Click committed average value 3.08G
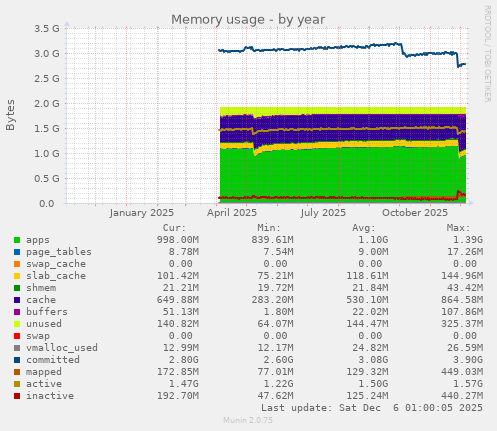This screenshot has width=497, height=431. [373, 360]
